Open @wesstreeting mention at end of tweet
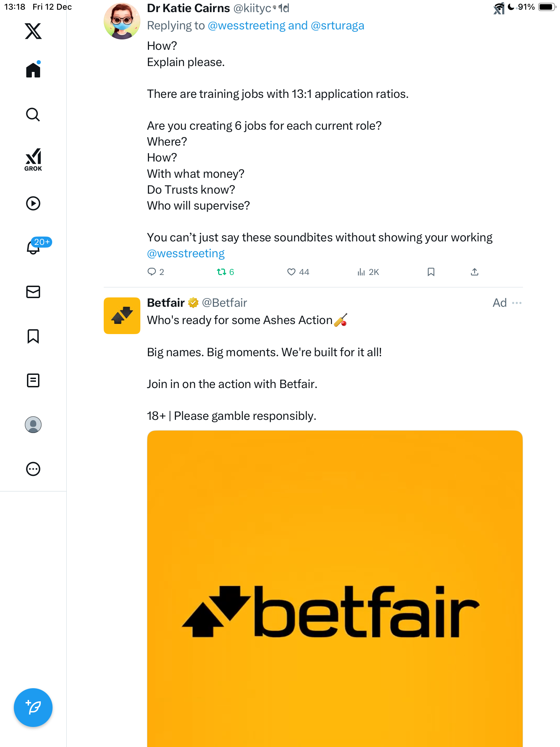The image size is (560, 747). click(186, 253)
